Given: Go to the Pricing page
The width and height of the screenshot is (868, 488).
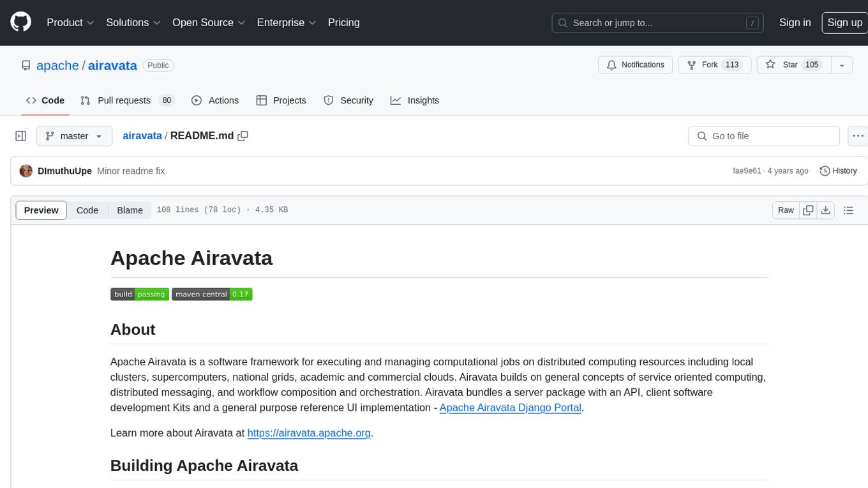Looking at the screenshot, I should click(x=344, y=22).
